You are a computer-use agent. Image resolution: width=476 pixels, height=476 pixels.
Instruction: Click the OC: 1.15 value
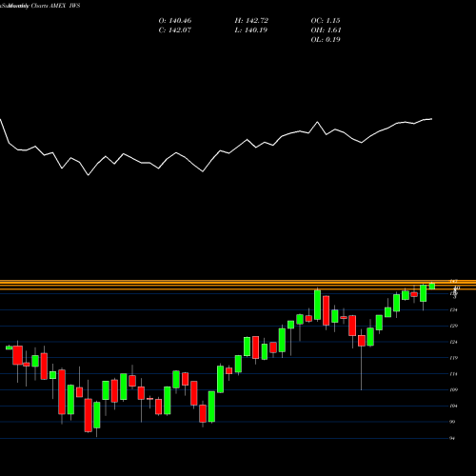[326, 21]
